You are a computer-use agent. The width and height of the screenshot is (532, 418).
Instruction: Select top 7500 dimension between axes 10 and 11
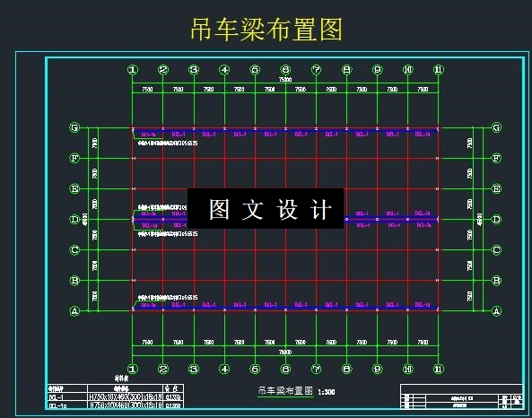(423, 89)
